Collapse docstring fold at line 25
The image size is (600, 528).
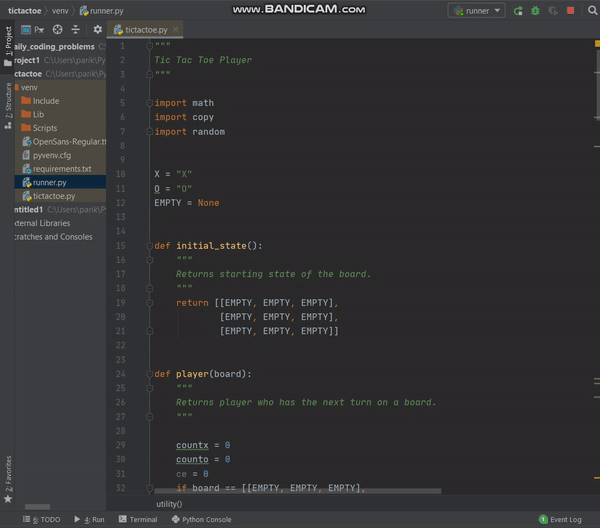150,388
